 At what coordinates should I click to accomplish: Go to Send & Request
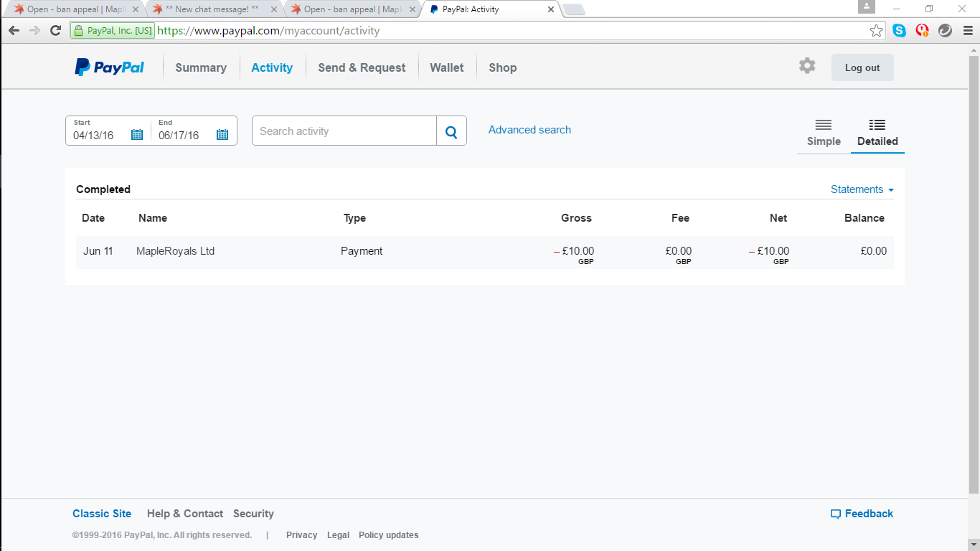[362, 67]
